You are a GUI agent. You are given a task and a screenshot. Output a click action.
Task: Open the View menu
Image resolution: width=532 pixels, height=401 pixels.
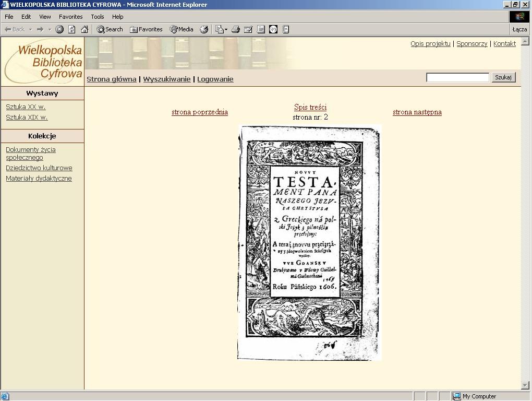pos(45,17)
